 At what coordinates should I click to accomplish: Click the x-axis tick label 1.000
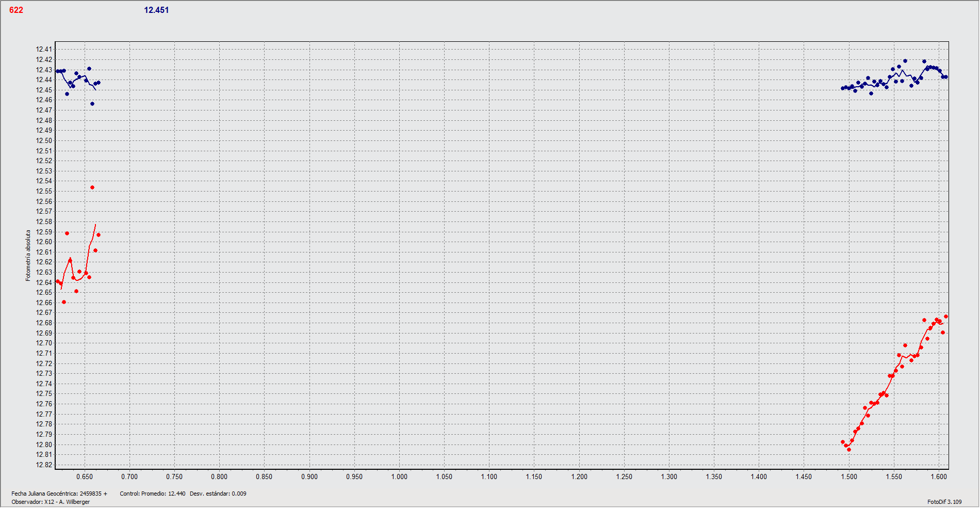[x=399, y=477]
